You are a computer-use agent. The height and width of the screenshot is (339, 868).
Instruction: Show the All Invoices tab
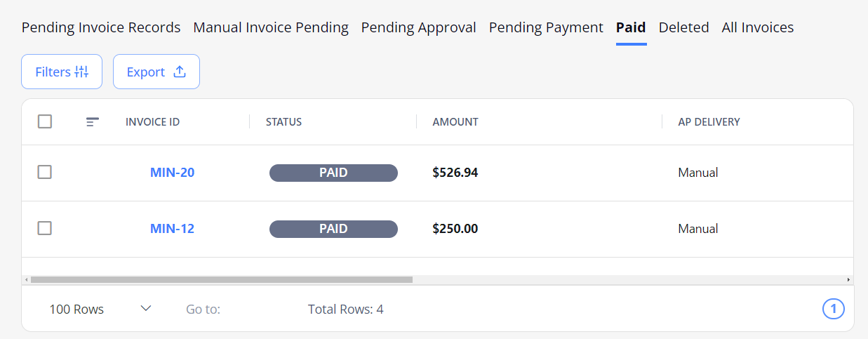click(758, 28)
